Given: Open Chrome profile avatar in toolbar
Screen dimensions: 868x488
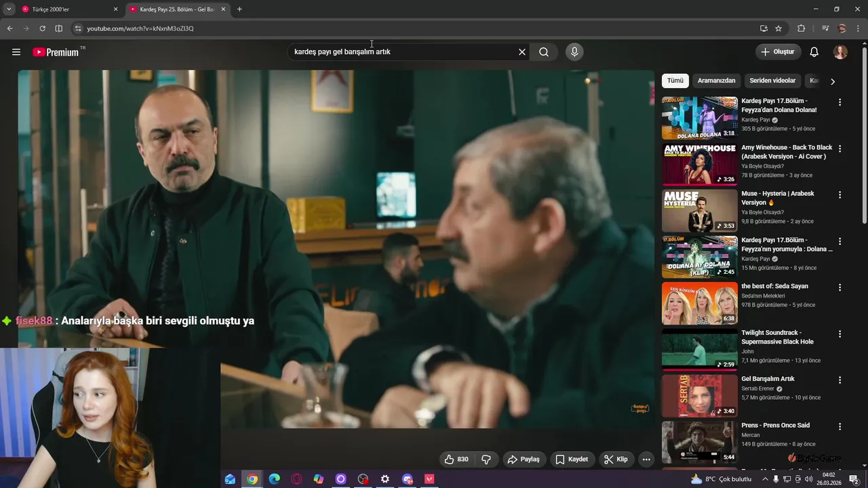Looking at the screenshot, I should [842, 28].
